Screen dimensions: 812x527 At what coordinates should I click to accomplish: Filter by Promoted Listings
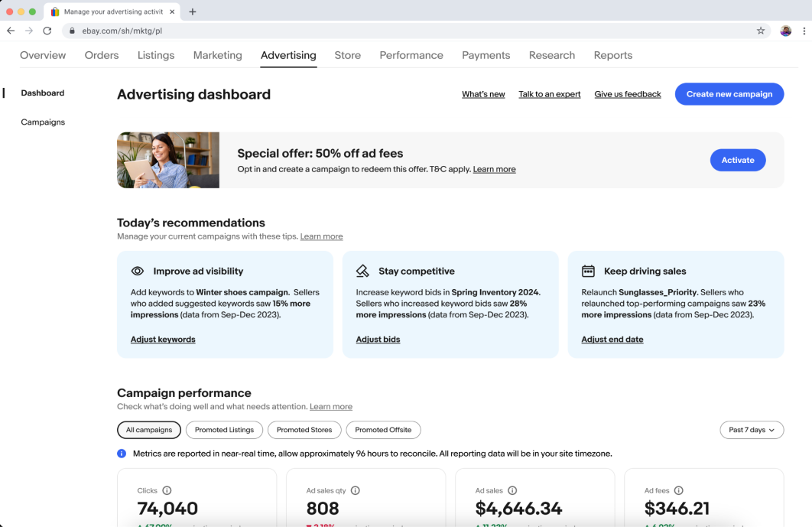point(224,430)
